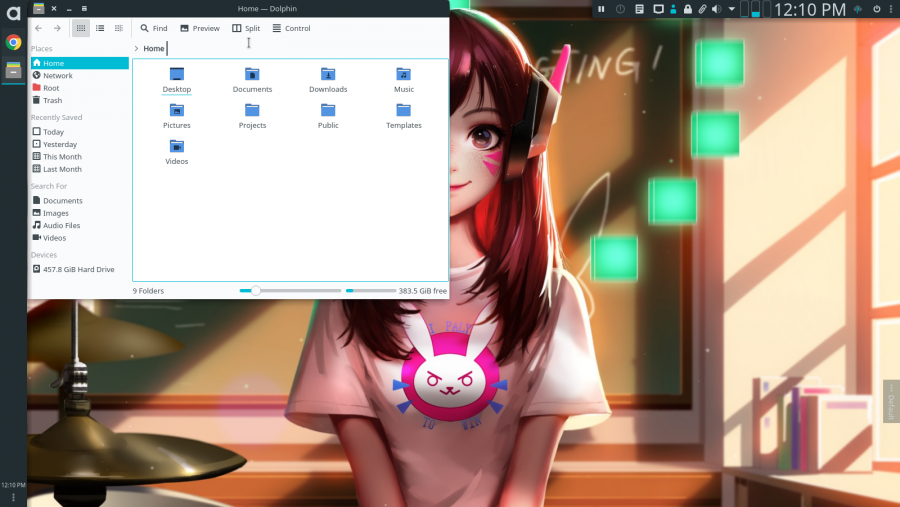Launch Google Chrome from the panel

[13, 42]
